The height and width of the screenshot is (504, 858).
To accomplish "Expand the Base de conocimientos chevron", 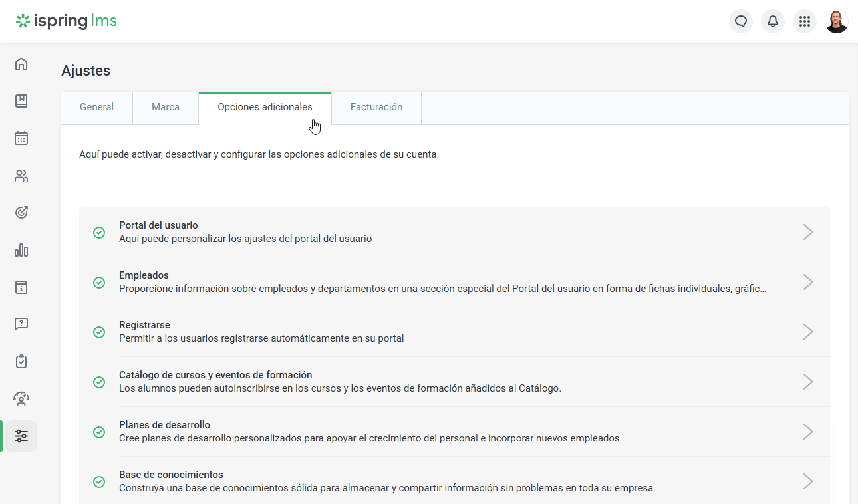I will tap(808, 481).
